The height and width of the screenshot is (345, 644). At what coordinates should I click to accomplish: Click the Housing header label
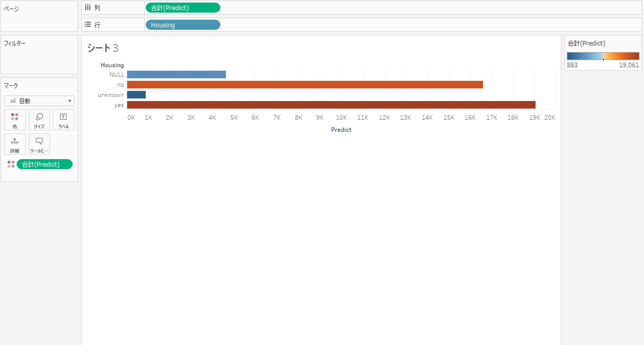pos(112,65)
